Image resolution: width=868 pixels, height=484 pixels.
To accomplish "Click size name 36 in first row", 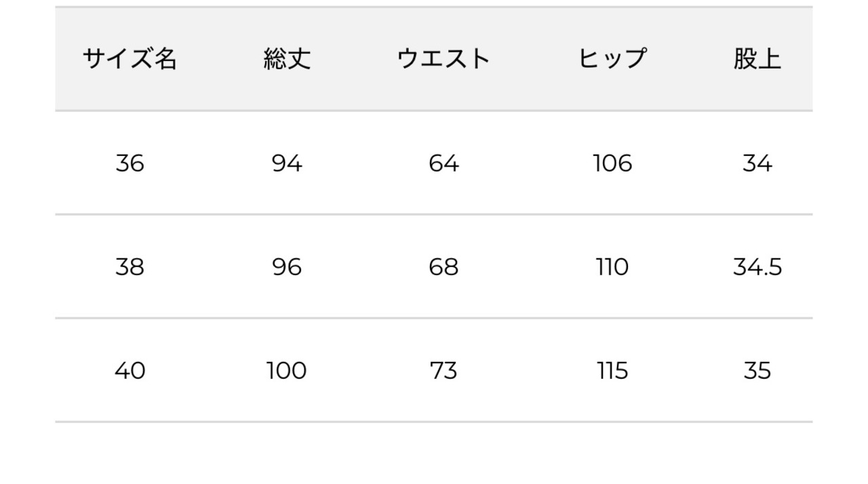I will click(x=130, y=163).
